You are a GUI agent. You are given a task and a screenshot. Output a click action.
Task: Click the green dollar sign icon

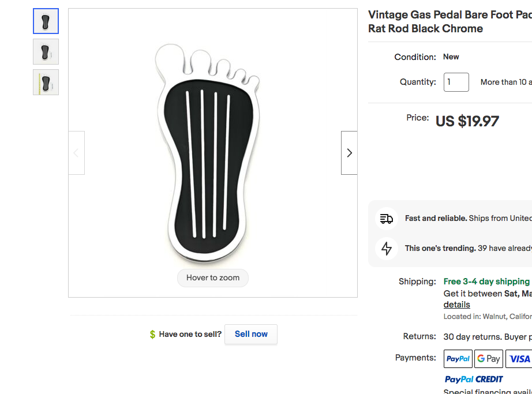[153, 335]
